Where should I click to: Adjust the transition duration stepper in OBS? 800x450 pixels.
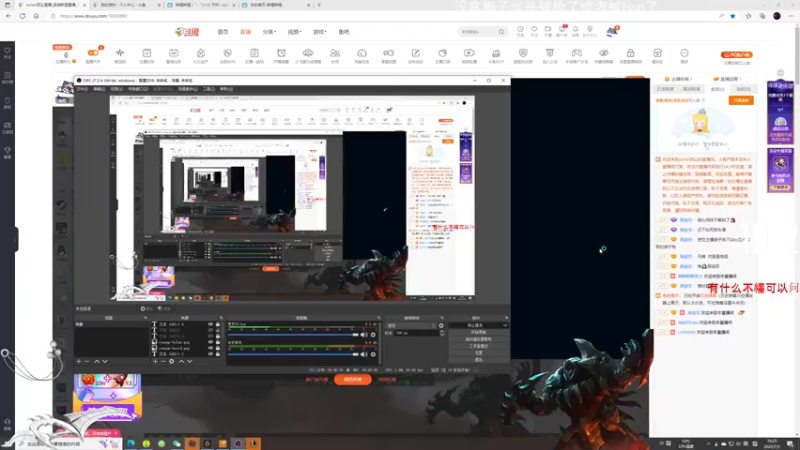(441, 333)
